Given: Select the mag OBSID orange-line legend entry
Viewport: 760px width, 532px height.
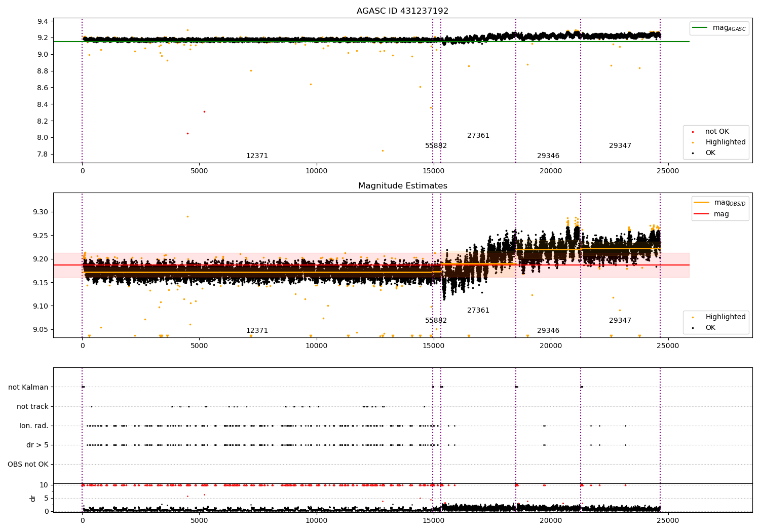Looking at the screenshot, I should [719, 203].
